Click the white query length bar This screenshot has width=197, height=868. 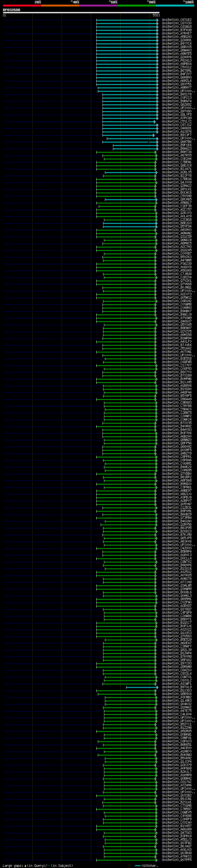tap(81, 12)
